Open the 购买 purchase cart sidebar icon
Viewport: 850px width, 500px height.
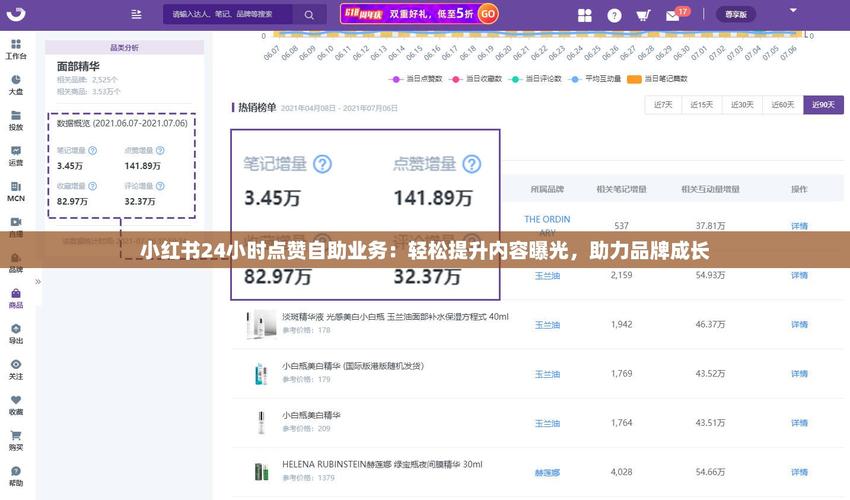(x=16, y=440)
